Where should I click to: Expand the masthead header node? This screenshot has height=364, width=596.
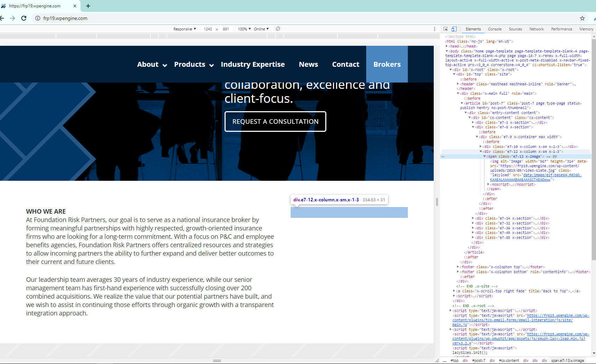tap(458, 84)
